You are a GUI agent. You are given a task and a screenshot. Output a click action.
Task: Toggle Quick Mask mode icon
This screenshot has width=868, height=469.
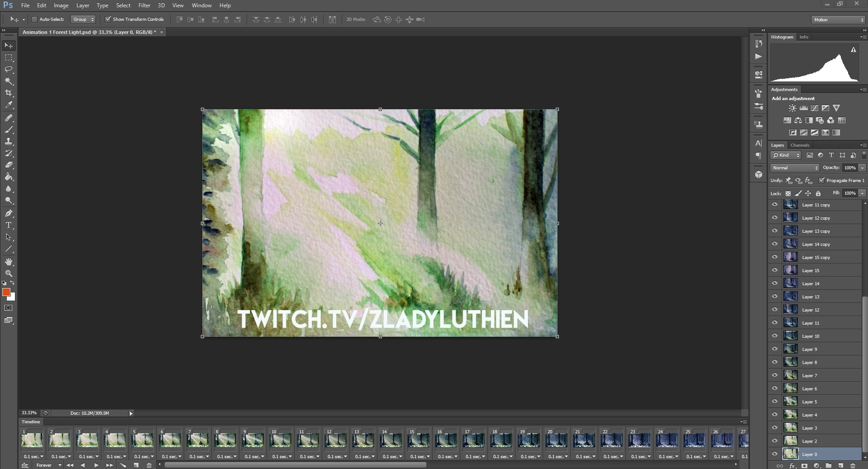pos(9,308)
